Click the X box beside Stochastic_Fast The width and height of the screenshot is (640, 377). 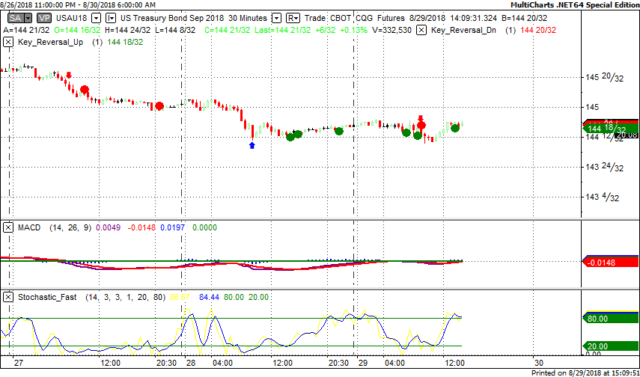click(8, 297)
